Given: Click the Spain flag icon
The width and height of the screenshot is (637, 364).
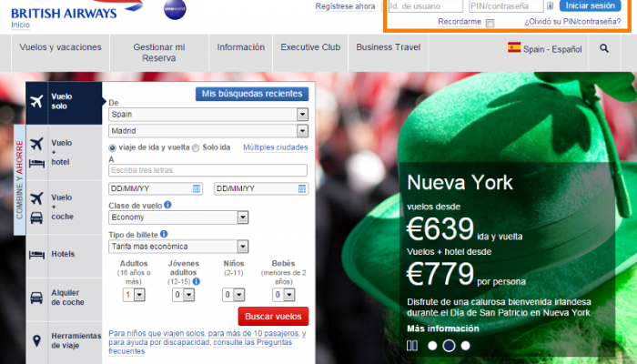Looking at the screenshot, I should click(x=514, y=47).
